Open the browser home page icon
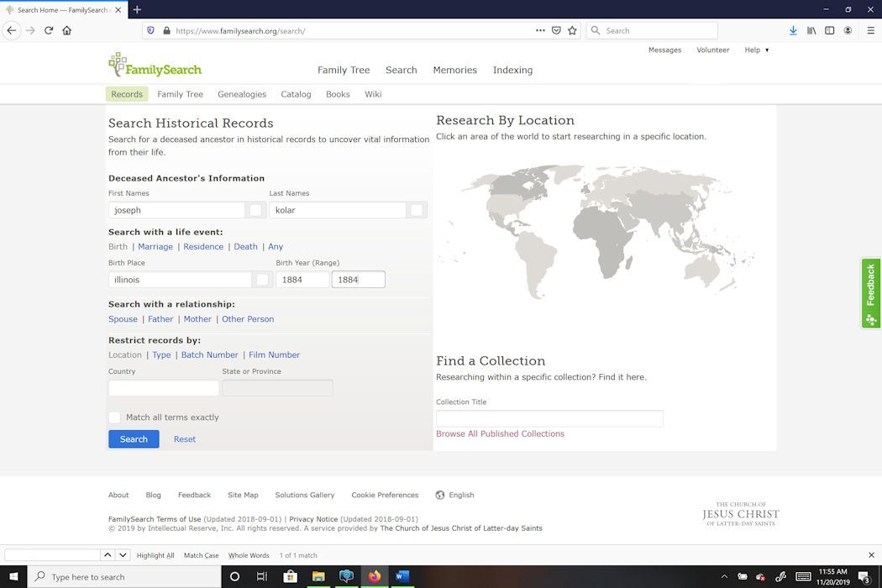The height and width of the screenshot is (588, 882). pyautogui.click(x=67, y=30)
